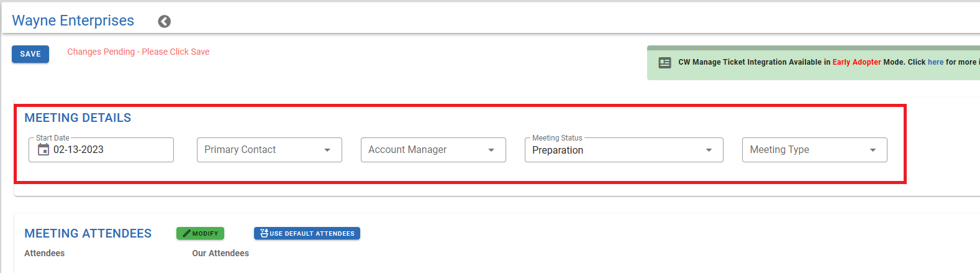This screenshot has height=273, width=980.
Task: Select the Preparation status value
Action: 558,150
